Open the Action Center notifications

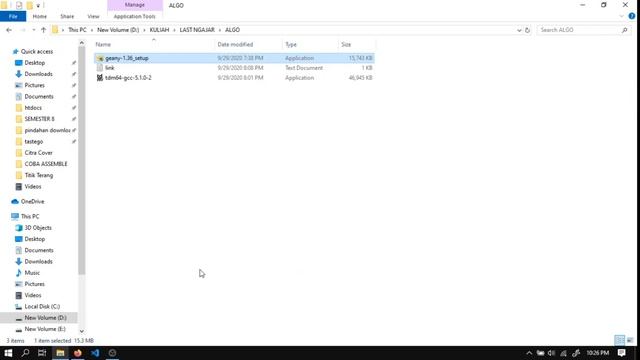tap(621, 353)
